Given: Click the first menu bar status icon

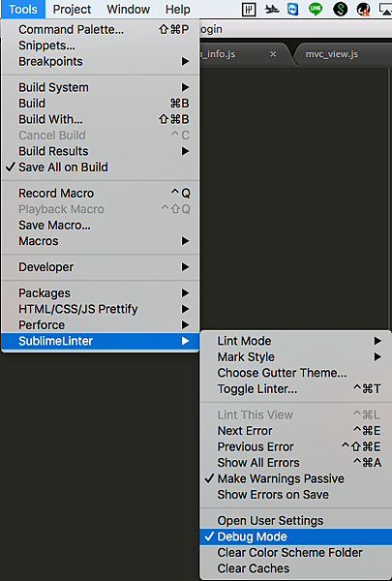Looking at the screenshot, I should 249,10.
